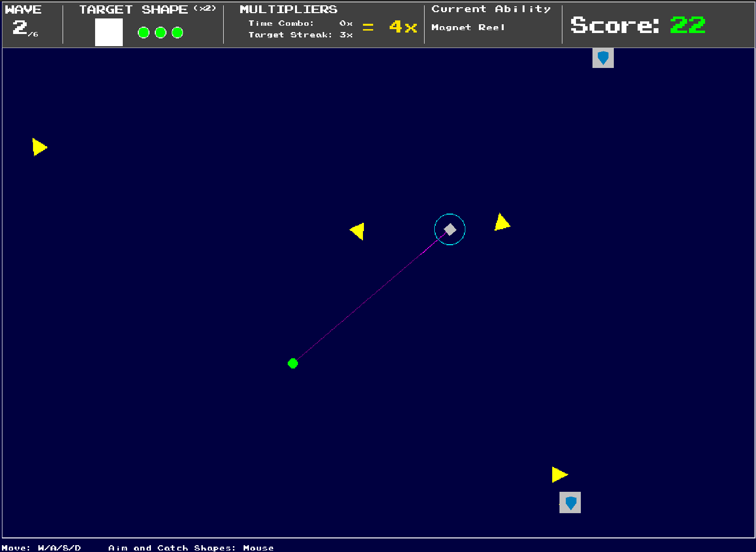The width and height of the screenshot is (756, 552).
Task: Click the WAVE heading
Action: [x=23, y=9]
